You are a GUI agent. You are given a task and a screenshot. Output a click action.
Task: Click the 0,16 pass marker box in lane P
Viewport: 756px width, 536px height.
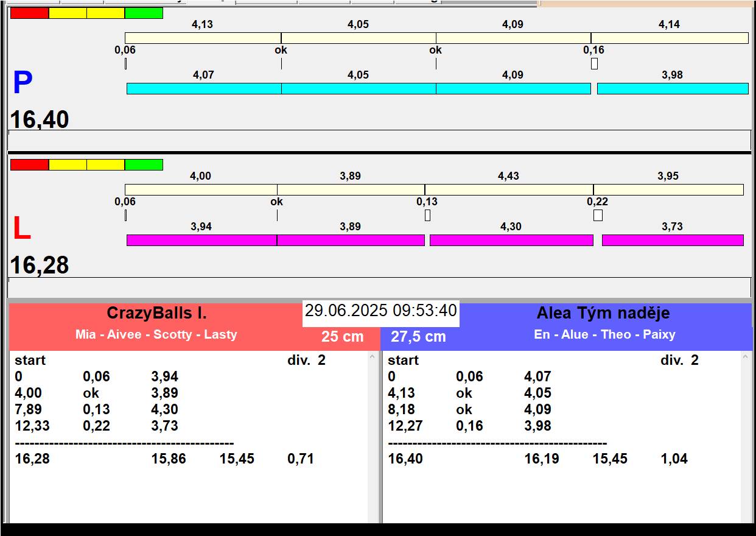[x=594, y=63]
